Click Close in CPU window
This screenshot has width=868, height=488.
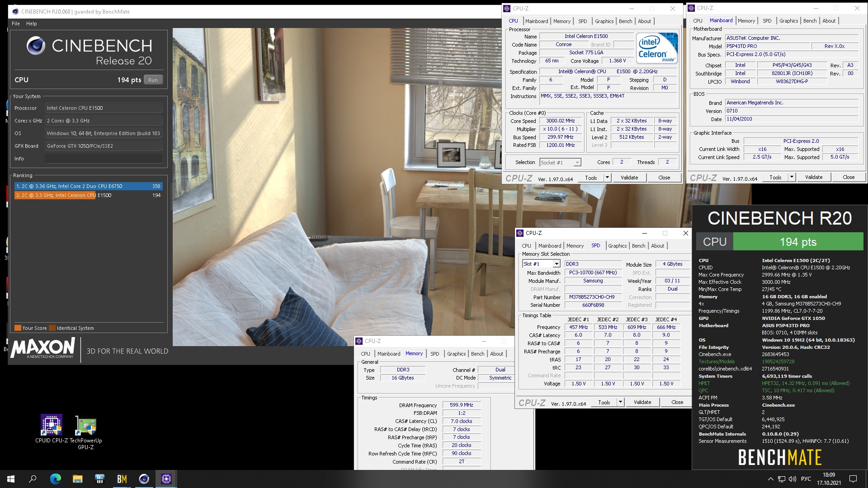[x=664, y=178]
